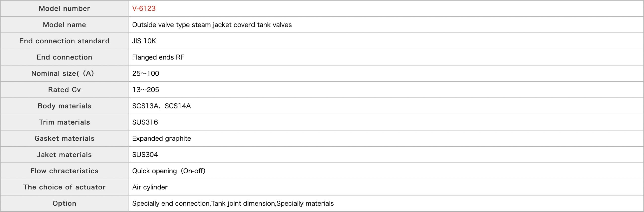
Task: Select the Option row label
Action: tap(64, 203)
